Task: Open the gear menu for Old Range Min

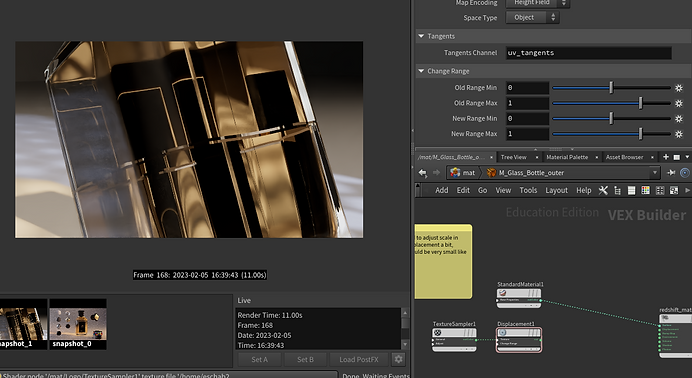Action: pos(679,88)
